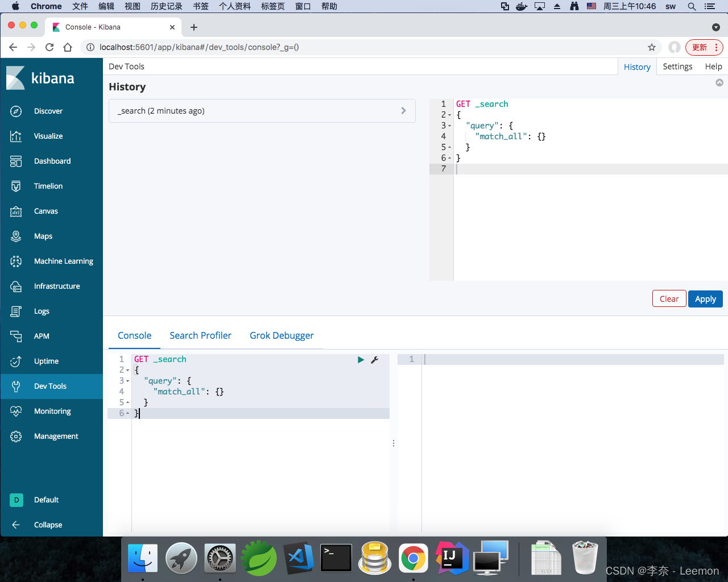Open Visual Studio Code from dock
The width and height of the screenshot is (728, 582).
(297, 558)
